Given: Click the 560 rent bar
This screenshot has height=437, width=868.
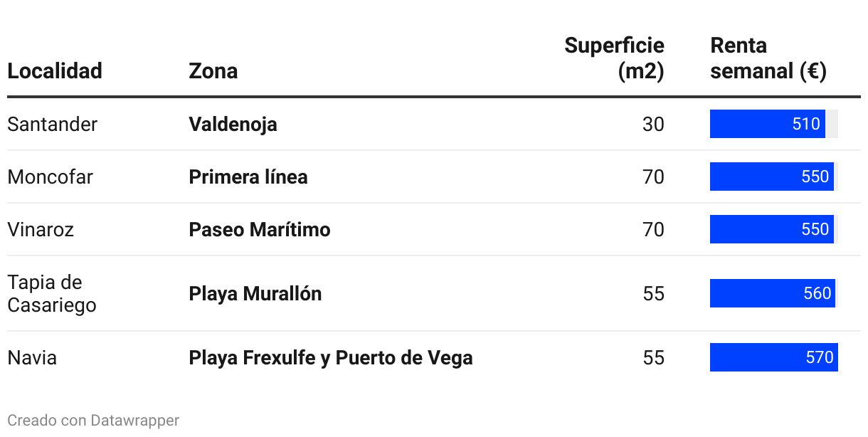Looking at the screenshot, I should 773,293.
